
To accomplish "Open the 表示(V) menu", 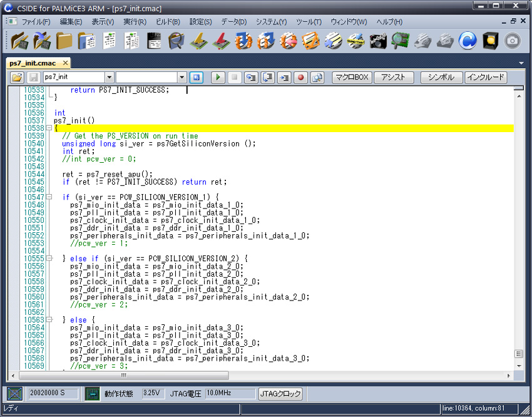I will [x=103, y=22].
